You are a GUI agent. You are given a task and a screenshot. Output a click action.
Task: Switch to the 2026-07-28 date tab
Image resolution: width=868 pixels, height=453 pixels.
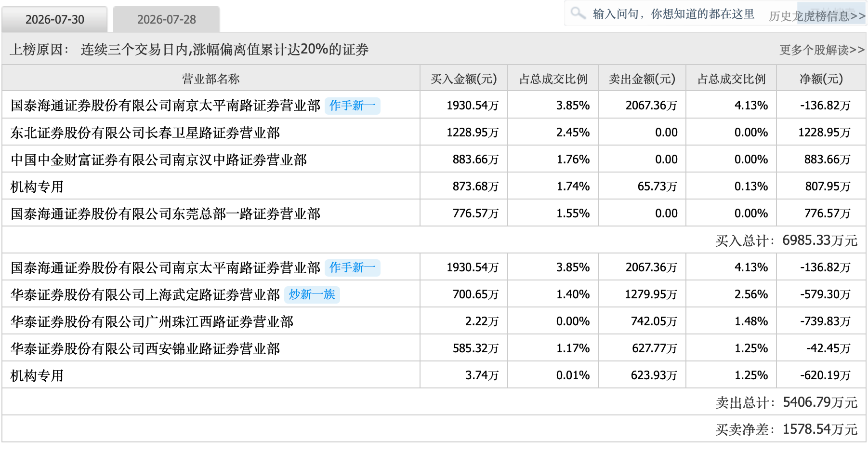click(166, 19)
